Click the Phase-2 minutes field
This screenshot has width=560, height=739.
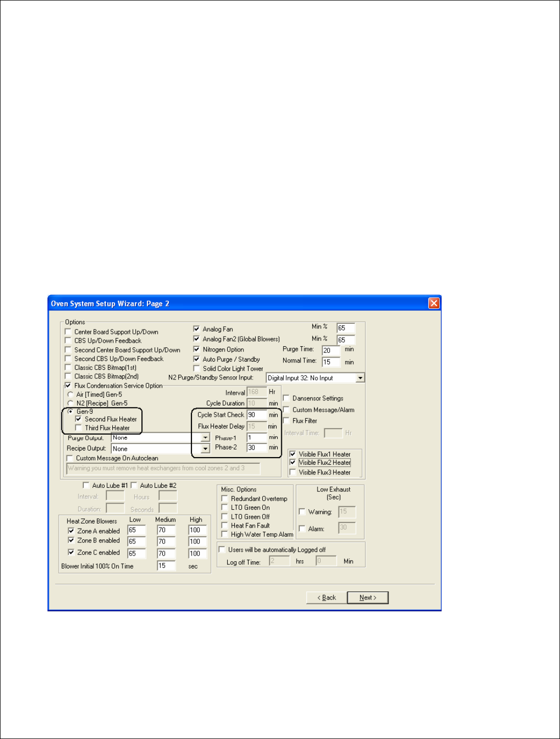pyautogui.click(x=257, y=447)
